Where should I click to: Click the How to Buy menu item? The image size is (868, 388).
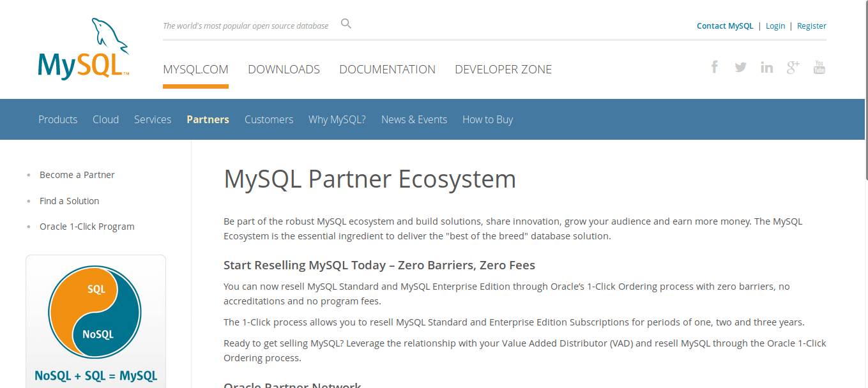(487, 119)
